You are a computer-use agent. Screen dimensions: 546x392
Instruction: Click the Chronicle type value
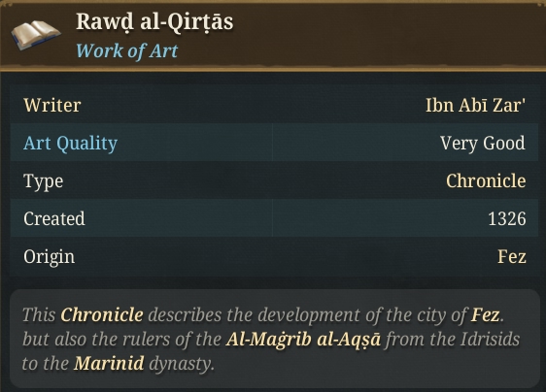click(486, 180)
